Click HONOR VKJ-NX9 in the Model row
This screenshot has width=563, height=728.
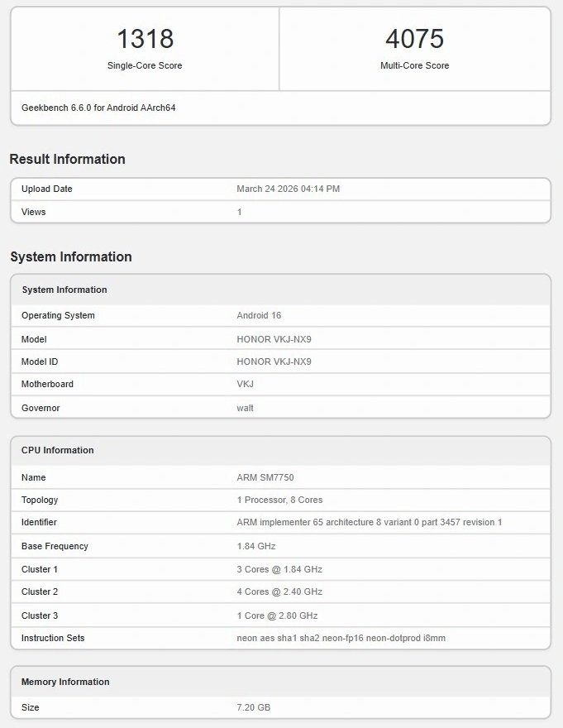(x=274, y=339)
